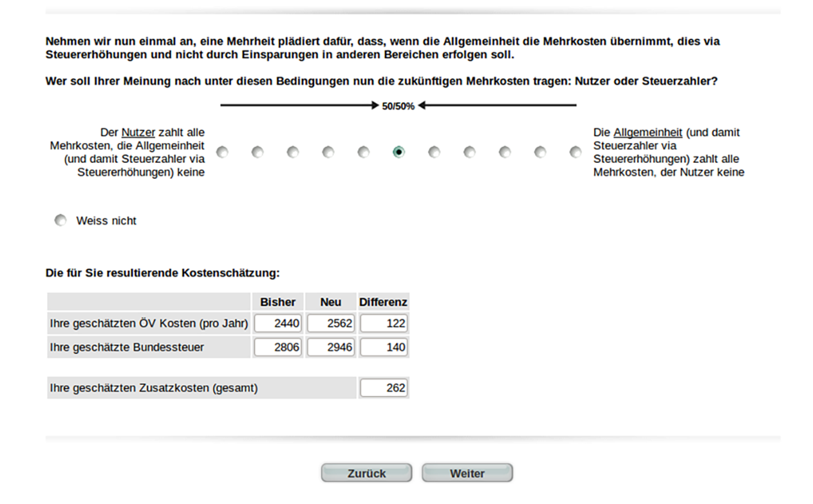Screen dimensions: 813x504
Task: Pick the radio immediately right of center
Action: (x=434, y=151)
